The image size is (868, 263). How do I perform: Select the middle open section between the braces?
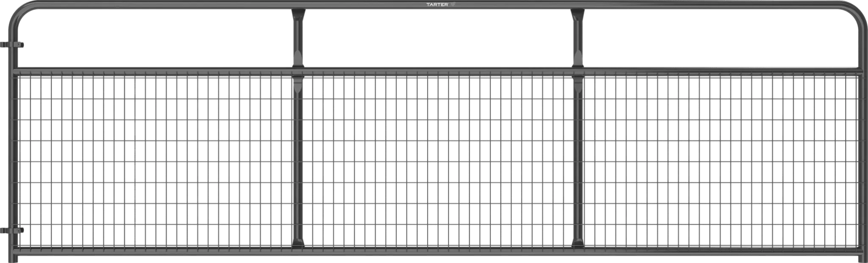437,38
